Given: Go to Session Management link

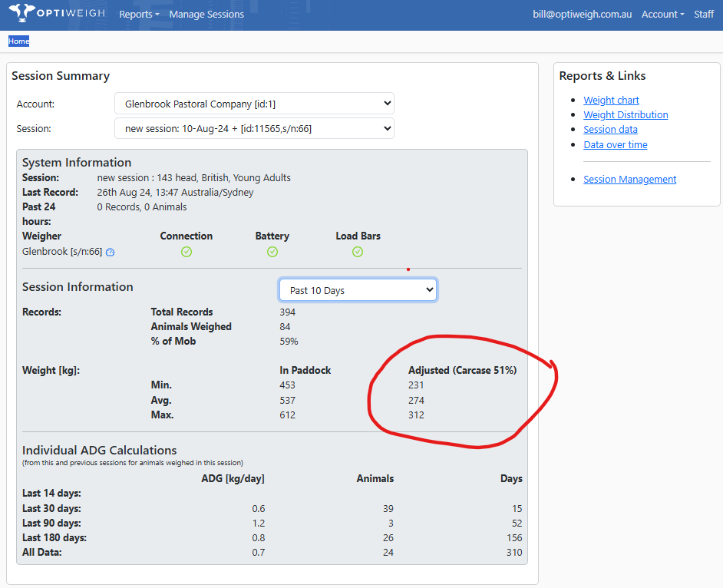Looking at the screenshot, I should tap(629, 180).
